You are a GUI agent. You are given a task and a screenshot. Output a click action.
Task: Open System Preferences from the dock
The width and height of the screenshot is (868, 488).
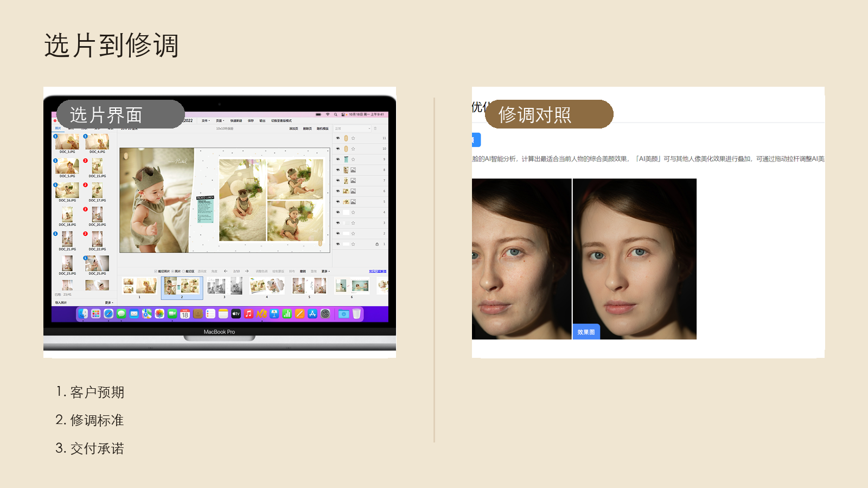click(325, 313)
